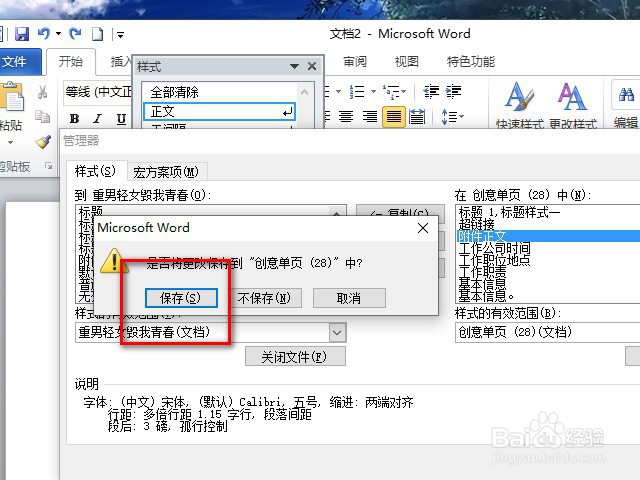Select the 正文 style entry

(219, 111)
